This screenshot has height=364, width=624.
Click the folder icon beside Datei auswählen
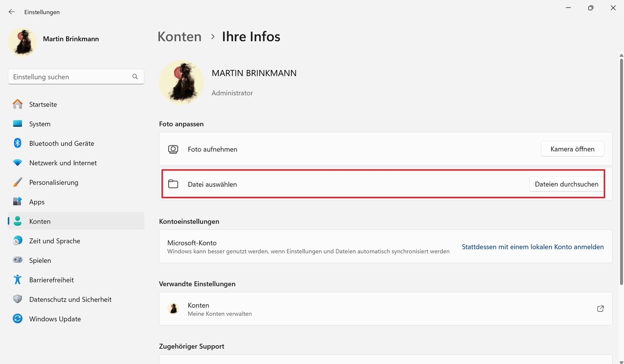173,184
